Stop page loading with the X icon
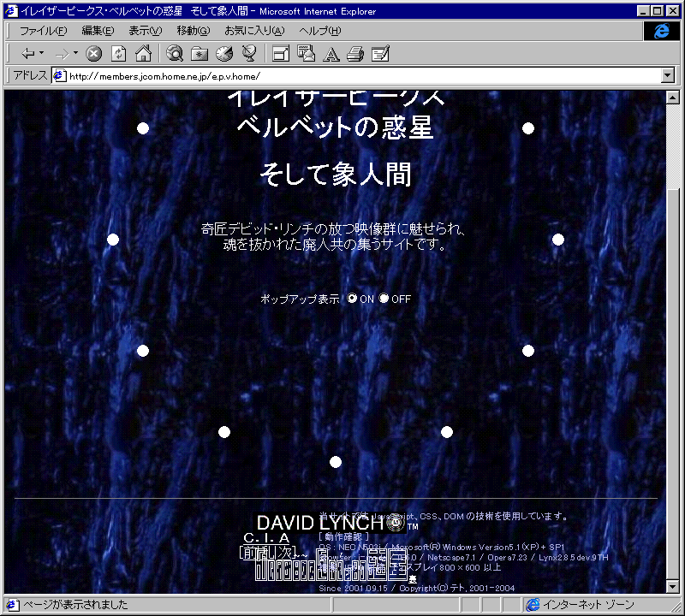The image size is (685, 616). click(x=93, y=54)
